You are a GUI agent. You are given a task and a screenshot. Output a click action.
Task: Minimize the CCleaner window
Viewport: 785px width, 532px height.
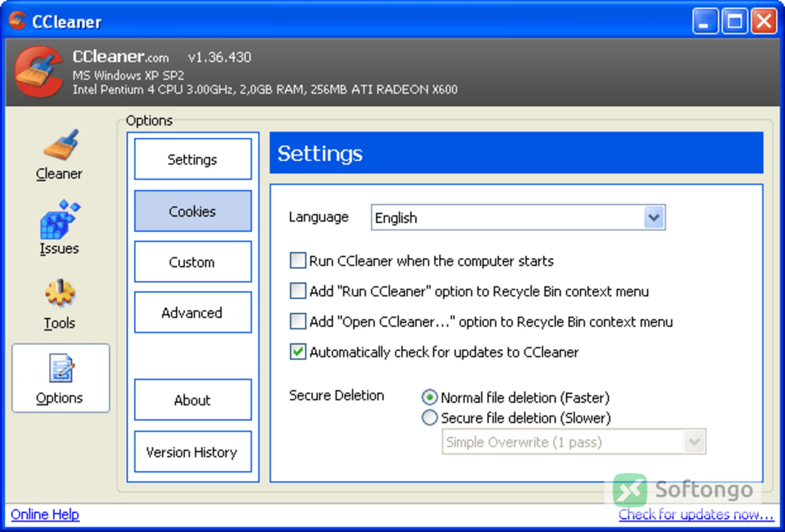[705, 21]
